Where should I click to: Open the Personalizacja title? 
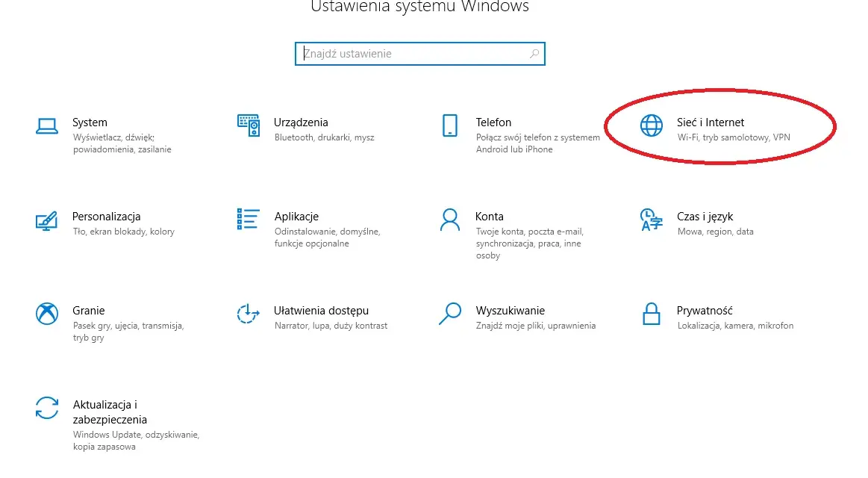point(106,217)
